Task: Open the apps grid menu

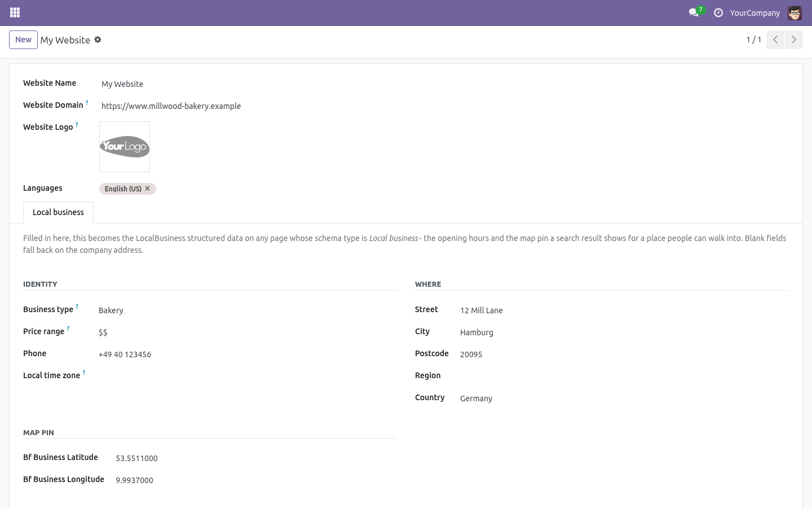Action: point(15,12)
